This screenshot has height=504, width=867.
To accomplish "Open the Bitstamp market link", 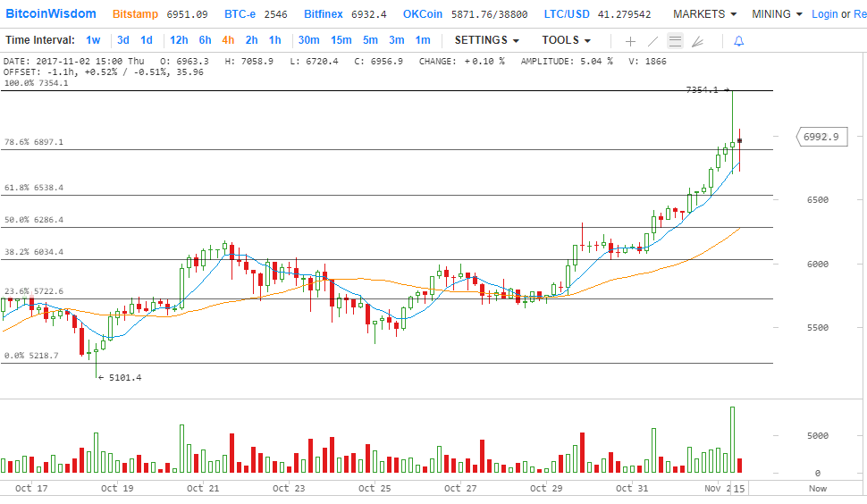I will 135,14.
